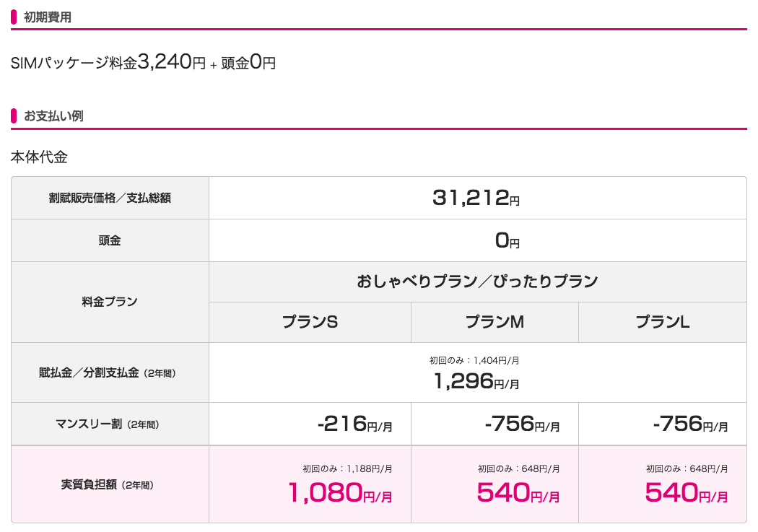
Task: Click the 1,296円/月 installment amount
Action: pos(476,381)
